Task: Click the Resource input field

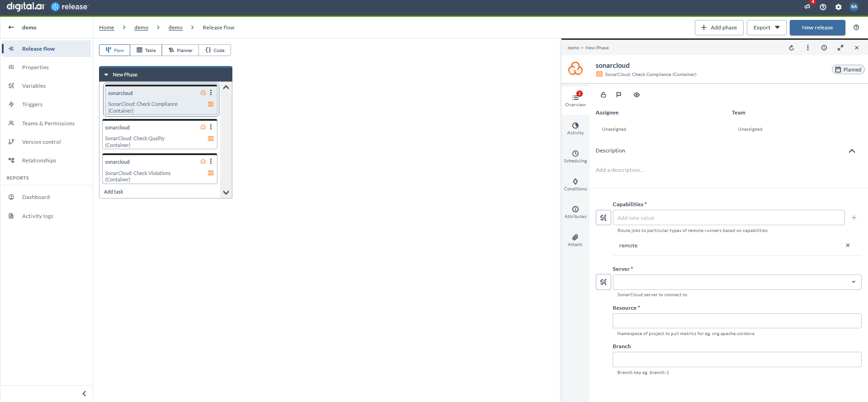Action: pos(737,321)
